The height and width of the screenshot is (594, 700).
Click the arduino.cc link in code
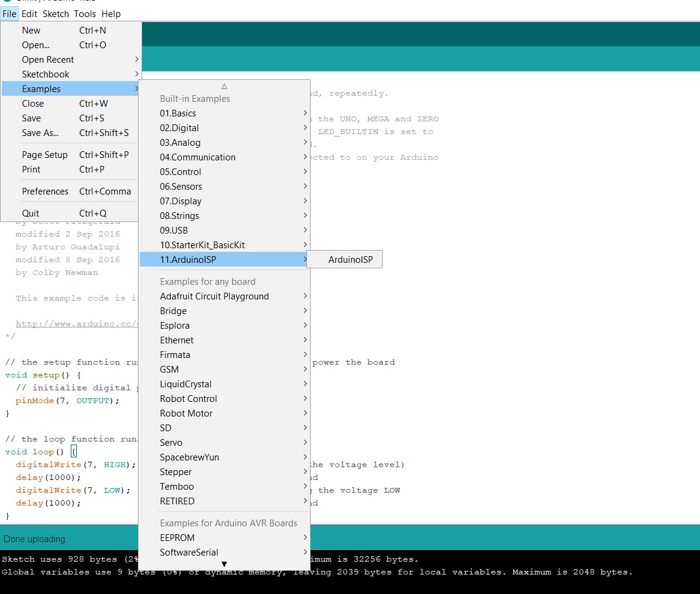[x=76, y=324]
